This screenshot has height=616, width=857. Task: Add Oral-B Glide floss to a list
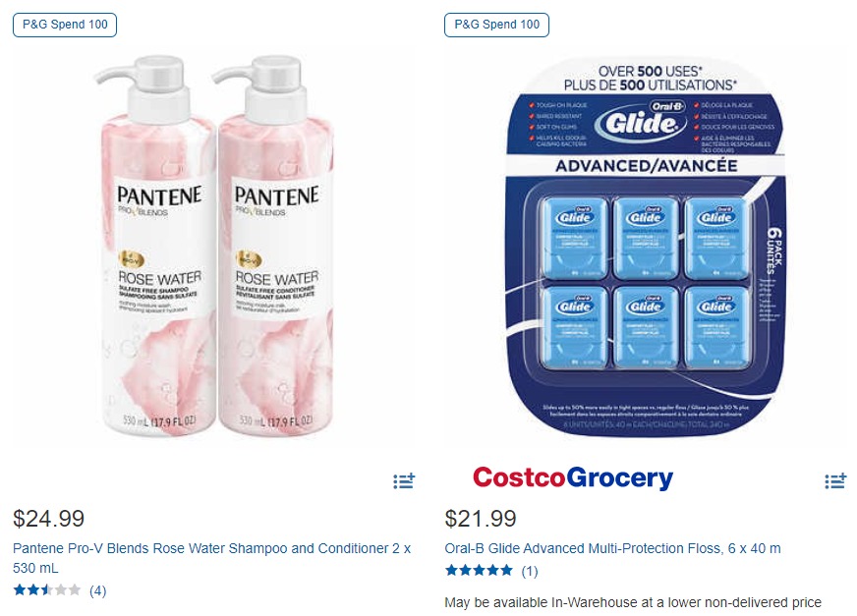[835, 481]
